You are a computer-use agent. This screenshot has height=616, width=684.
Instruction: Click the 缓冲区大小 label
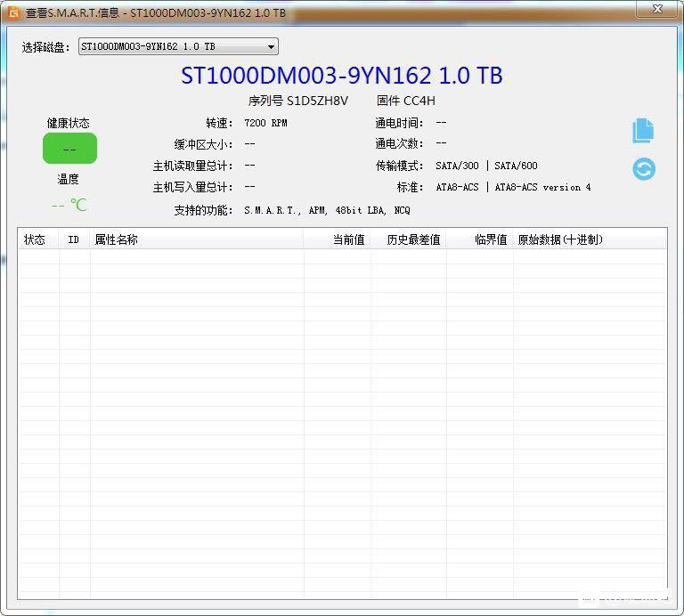(x=203, y=144)
